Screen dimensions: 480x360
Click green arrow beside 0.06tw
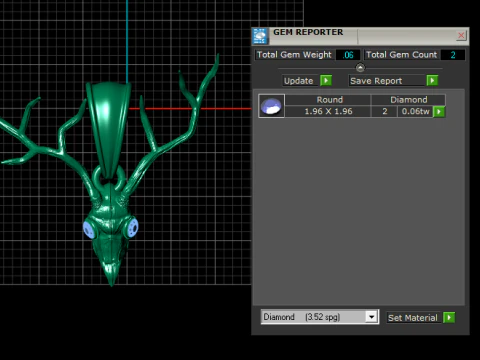[x=439, y=112]
